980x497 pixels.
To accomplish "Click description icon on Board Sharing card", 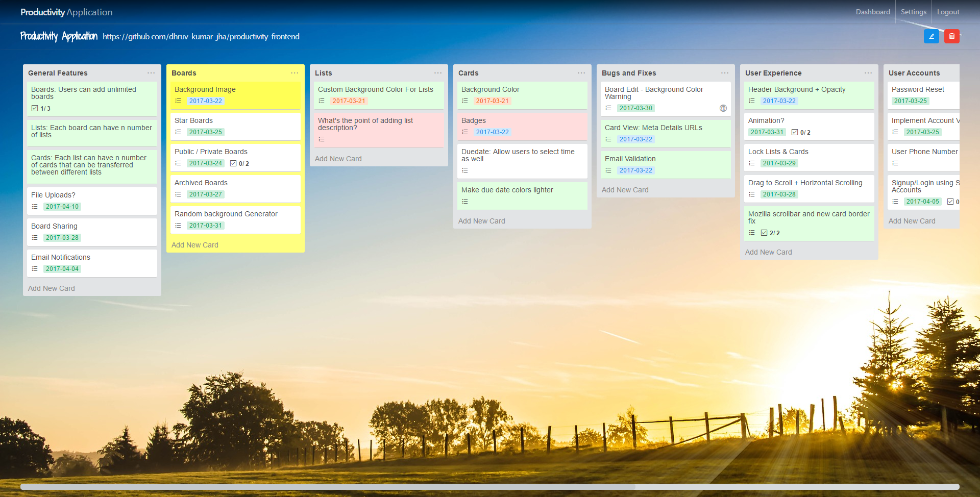I will (35, 238).
